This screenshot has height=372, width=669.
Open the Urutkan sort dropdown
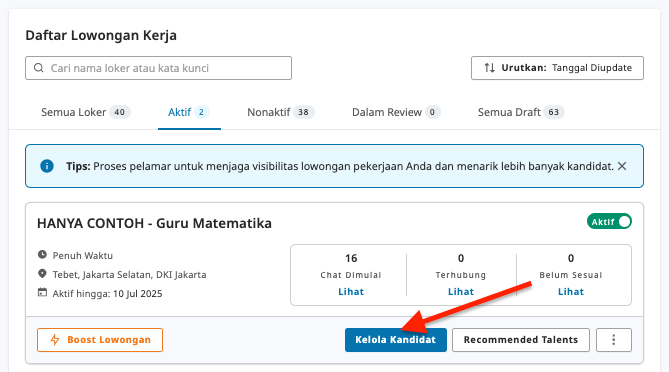pyautogui.click(x=557, y=68)
